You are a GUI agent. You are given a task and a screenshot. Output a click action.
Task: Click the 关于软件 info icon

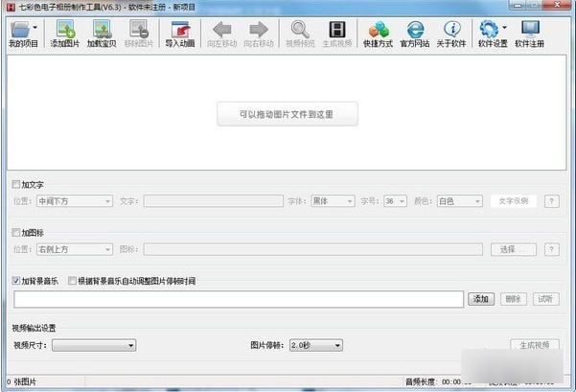pos(450,34)
